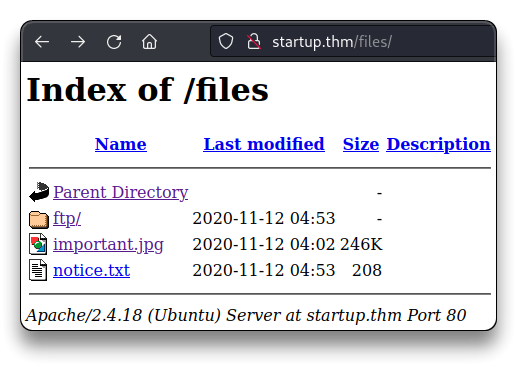Click the browser forward arrow
517x366 pixels.
78,42
